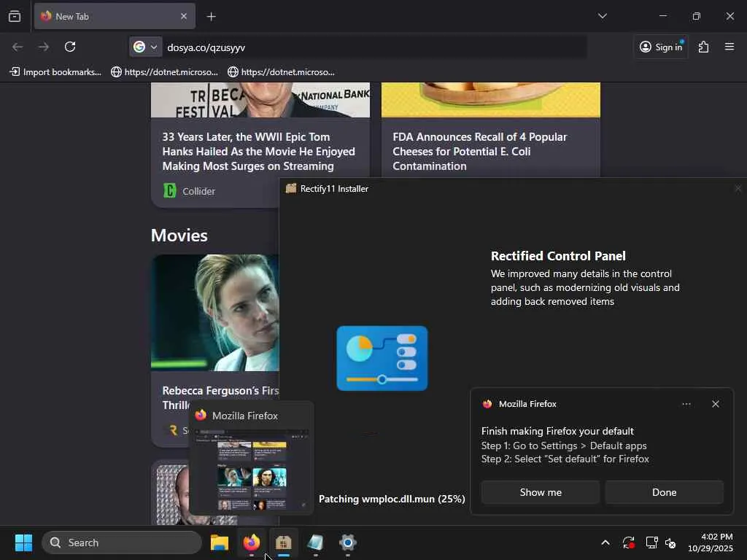This screenshot has width=747, height=560.
Task: Go back with the back arrow
Action: [18, 47]
